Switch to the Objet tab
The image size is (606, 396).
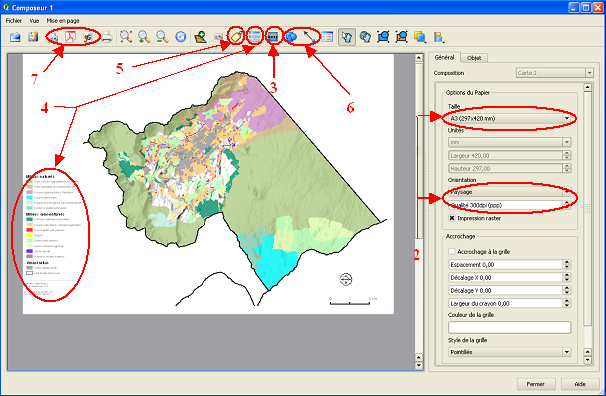pos(474,58)
